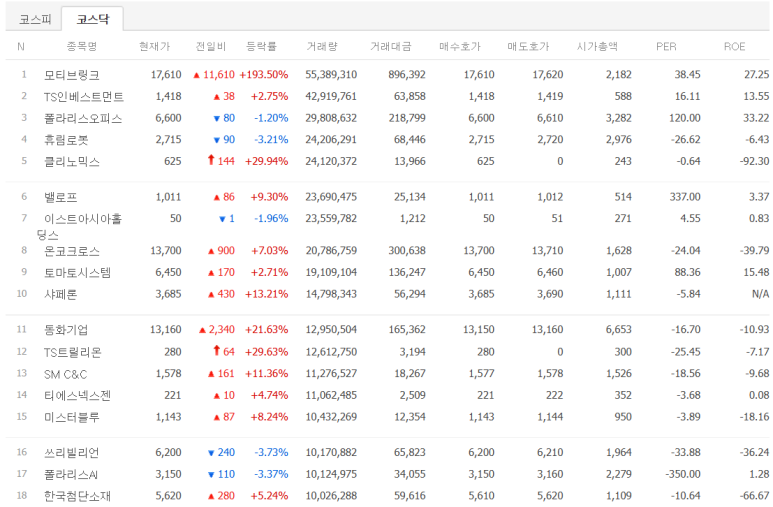Open the 티에스넥스젠 stock link
Viewport: 773px width, 507px height.
coord(77,396)
